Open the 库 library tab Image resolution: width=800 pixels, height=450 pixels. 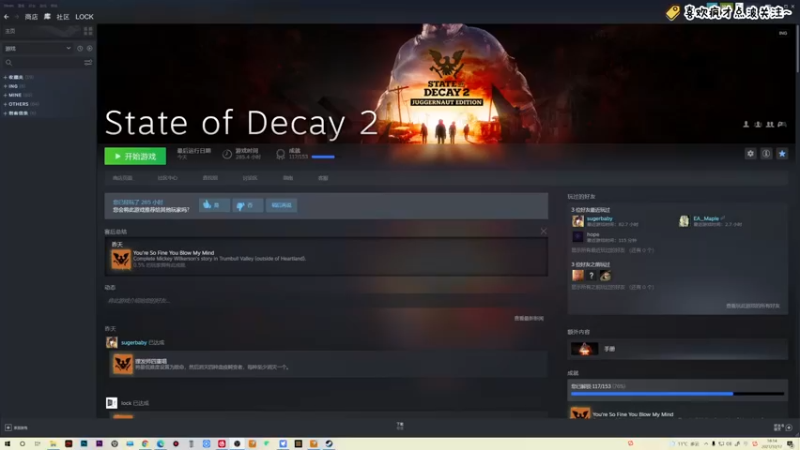click(47, 17)
